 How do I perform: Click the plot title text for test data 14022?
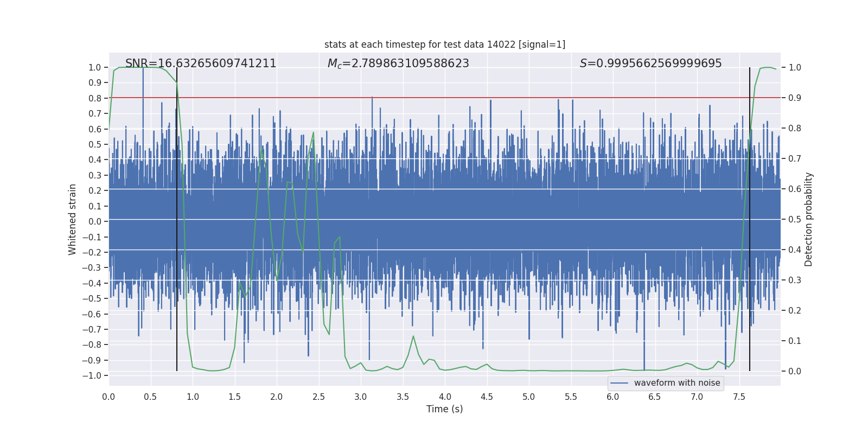tap(445, 44)
